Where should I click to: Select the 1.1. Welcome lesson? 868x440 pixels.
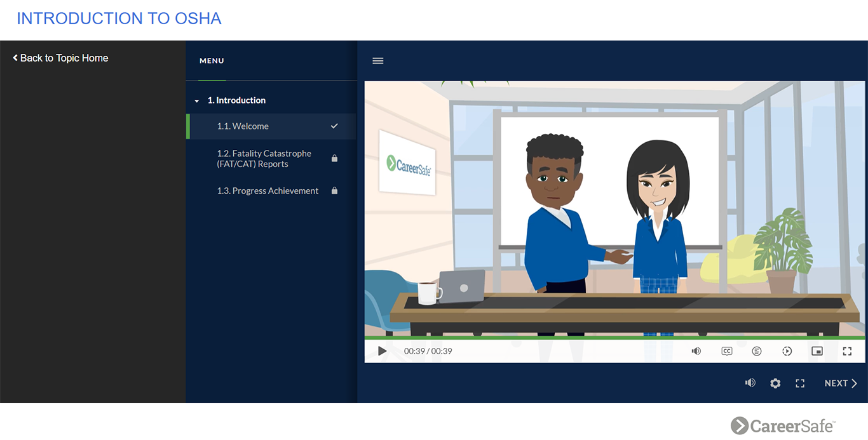click(x=271, y=126)
